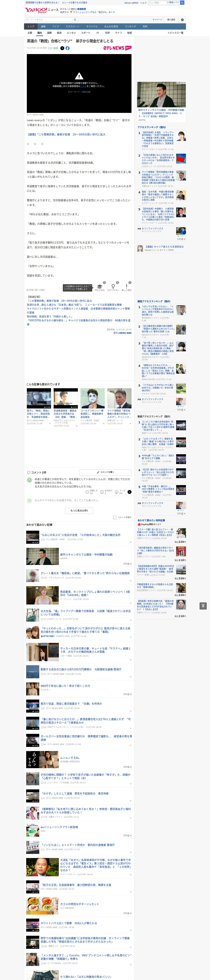Image resolution: width=210 pixels, height=980 pixels.
Task: Click ranking item 3 thumbnail マイナ保険証
Action: [181, 175]
